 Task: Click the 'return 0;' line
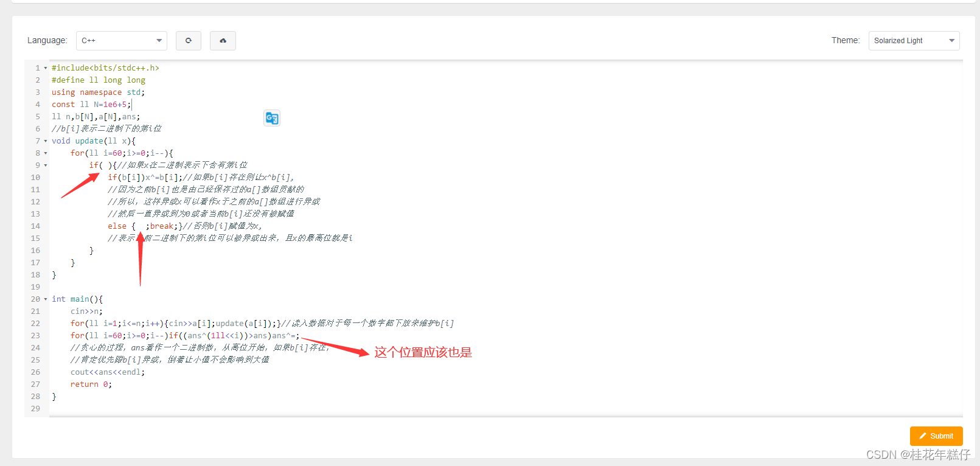tap(91, 384)
